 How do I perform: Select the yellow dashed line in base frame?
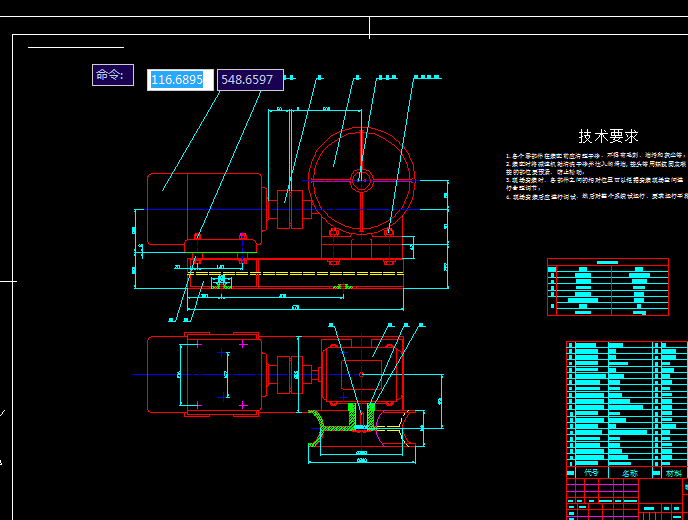(x=295, y=273)
